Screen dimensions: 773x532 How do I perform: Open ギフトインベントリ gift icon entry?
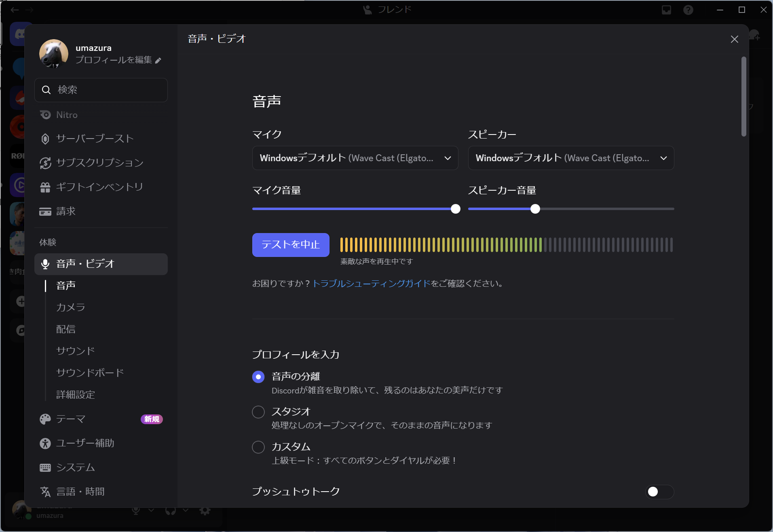point(45,187)
